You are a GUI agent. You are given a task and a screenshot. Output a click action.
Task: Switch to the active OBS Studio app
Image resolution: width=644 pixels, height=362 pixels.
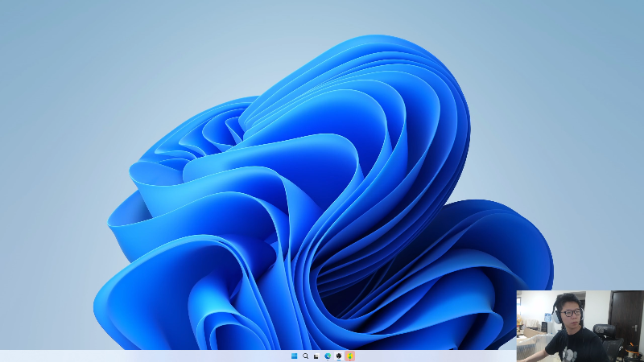click(x=339, y=356)
